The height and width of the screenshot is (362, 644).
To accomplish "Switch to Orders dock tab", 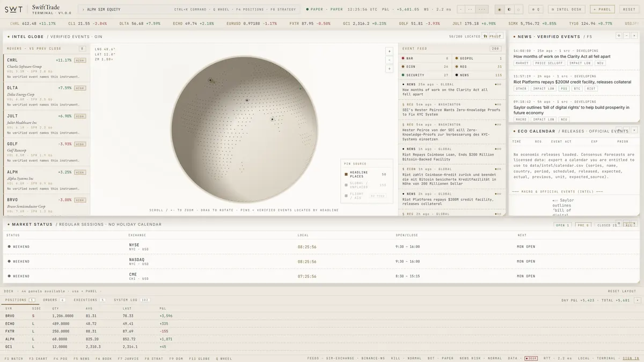I will pyautogui.click(x=54, y=300).
